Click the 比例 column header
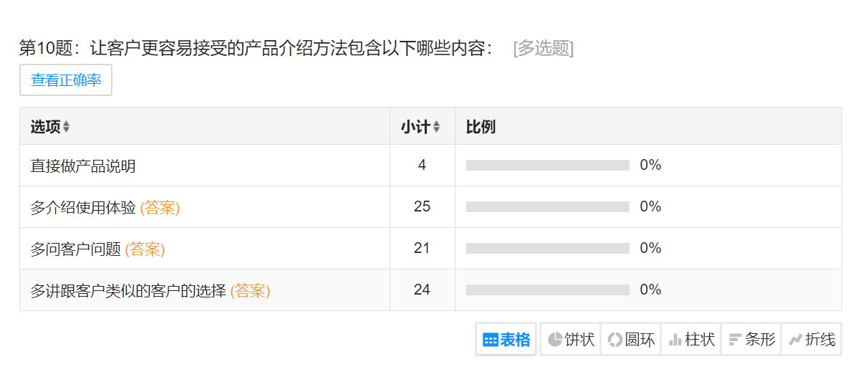 tap(481, 127)
